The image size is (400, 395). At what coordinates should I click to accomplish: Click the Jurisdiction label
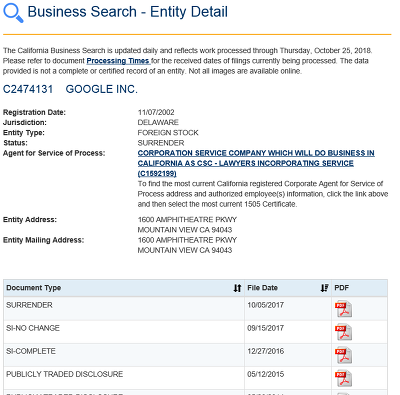pyautogui.click(x=25, y=122)
